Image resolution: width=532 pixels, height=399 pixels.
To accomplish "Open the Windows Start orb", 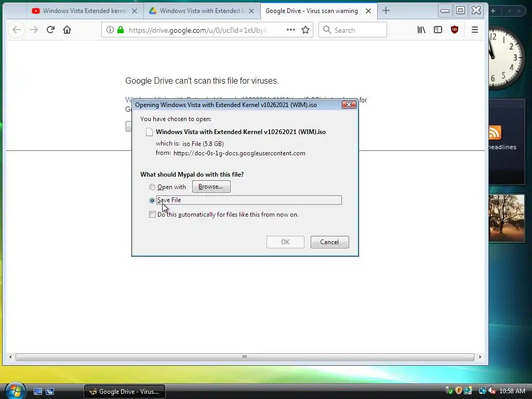I will [x=15, y=391].
